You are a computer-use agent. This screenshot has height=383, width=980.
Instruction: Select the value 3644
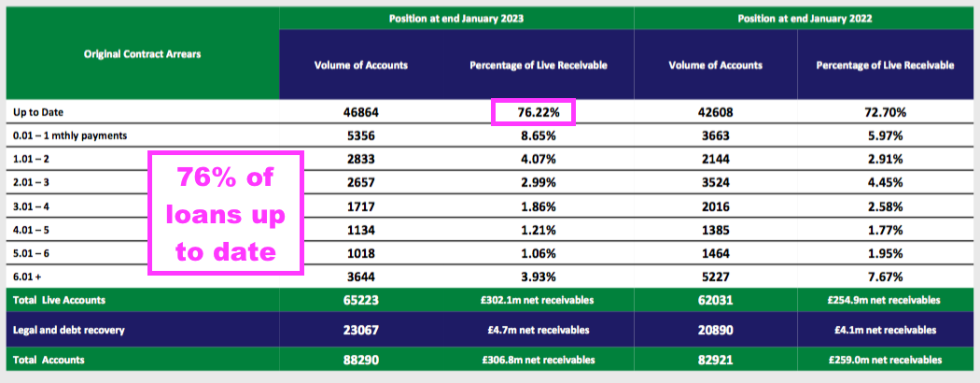pos(361,277)
